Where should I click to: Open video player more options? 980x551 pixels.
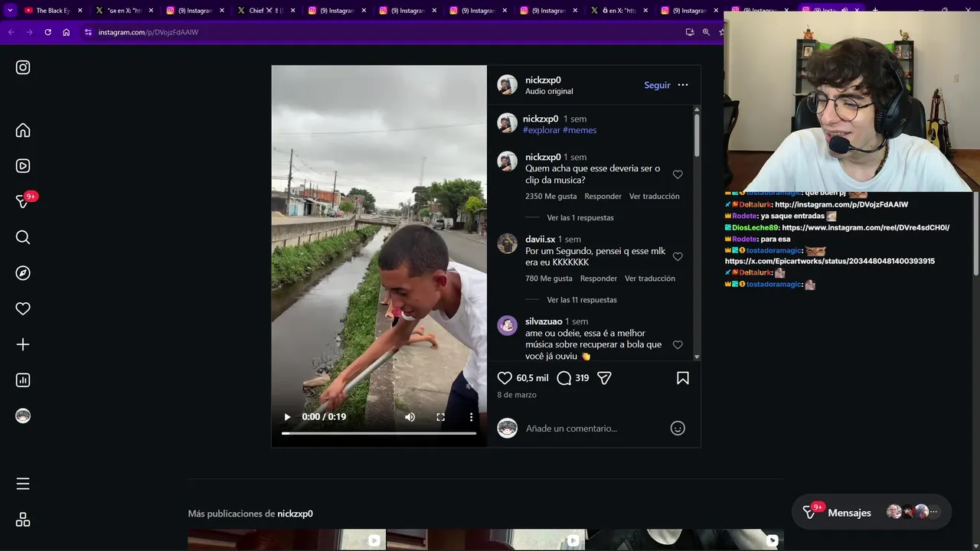tap(471, 417)
